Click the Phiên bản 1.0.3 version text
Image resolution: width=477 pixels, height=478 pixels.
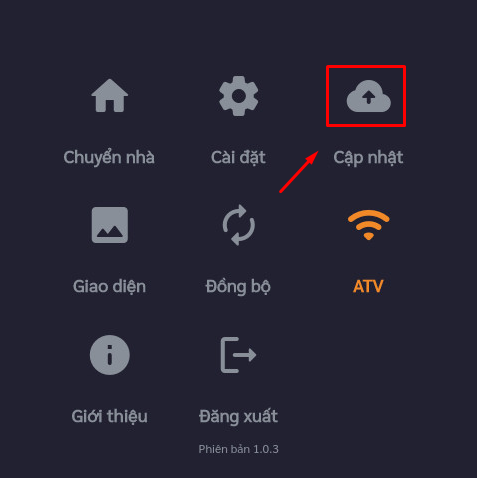(238, 449)
